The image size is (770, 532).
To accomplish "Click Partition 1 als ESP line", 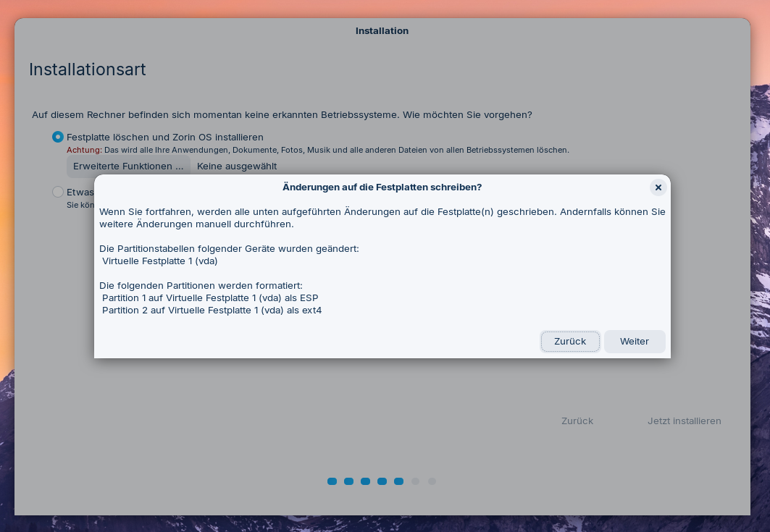I will click(x=210, y=298).
